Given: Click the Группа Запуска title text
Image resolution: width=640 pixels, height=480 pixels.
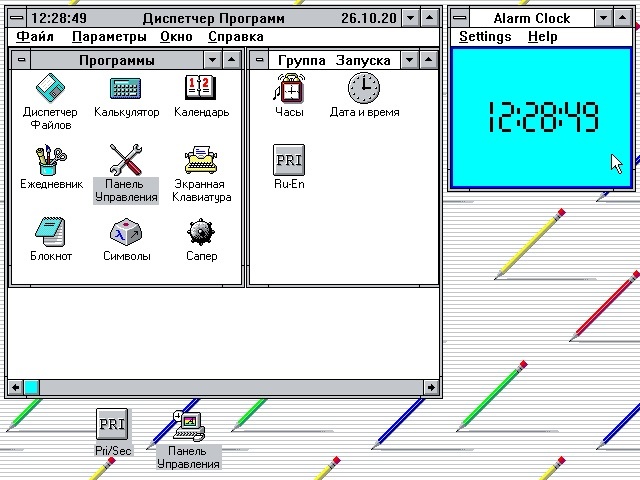Looking at the screenshot, I should [334, 60].
